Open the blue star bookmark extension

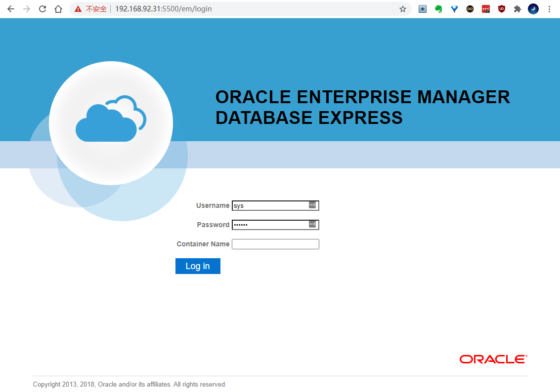pos(423,9)
